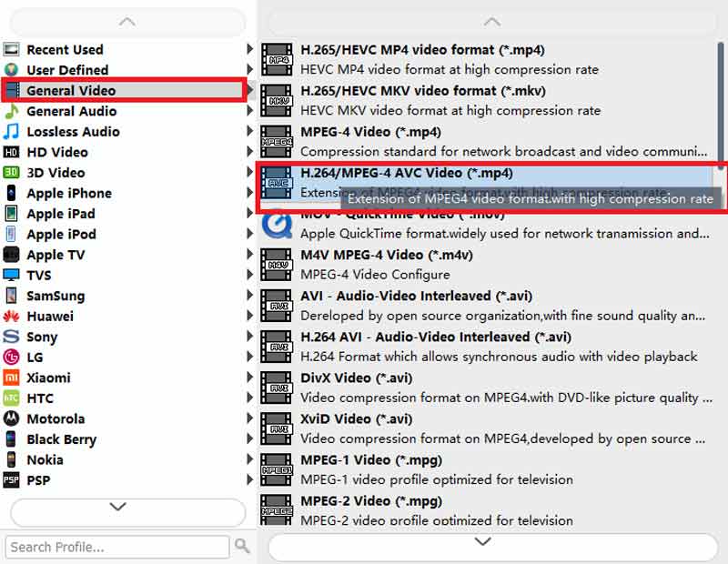
Task: Choose MPEG-1 Video (*.mpg) format
Action: (487, 469)
